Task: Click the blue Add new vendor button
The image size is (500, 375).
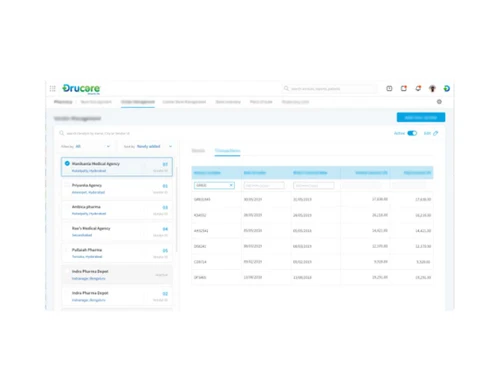Action: coord(421,117)
